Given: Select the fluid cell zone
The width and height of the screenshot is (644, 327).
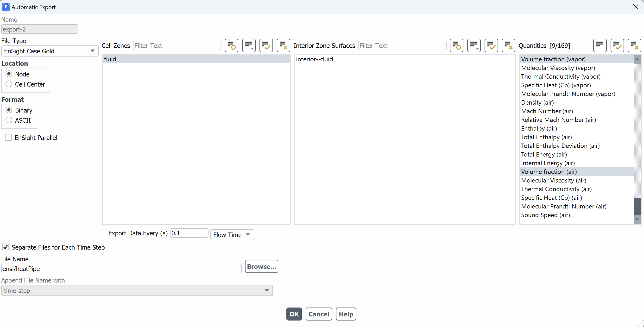Looking at the screenshot, I should [x=196, y=59].
